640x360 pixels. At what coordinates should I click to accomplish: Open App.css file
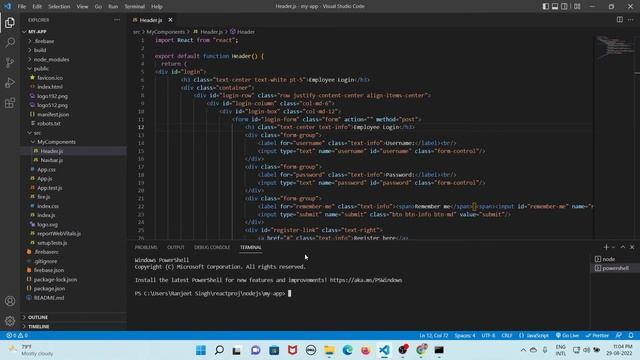46,169
